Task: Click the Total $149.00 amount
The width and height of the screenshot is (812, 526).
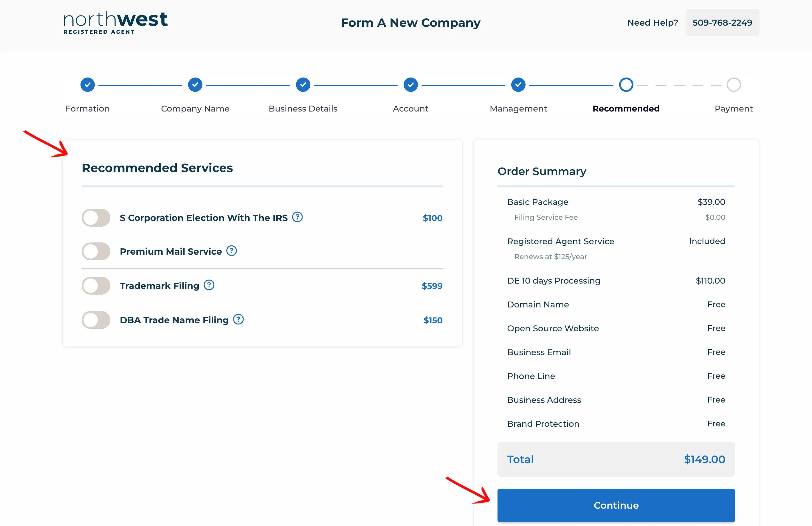Action: click(704, 460)
